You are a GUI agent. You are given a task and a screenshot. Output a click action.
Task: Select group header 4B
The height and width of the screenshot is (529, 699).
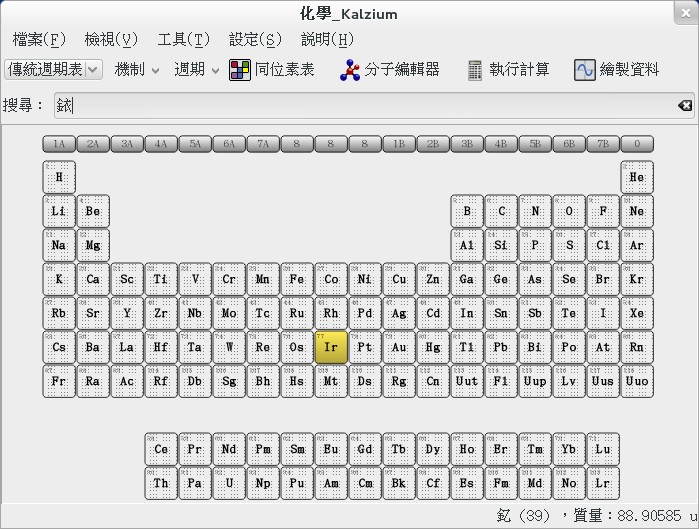click(x=501, y=144)
